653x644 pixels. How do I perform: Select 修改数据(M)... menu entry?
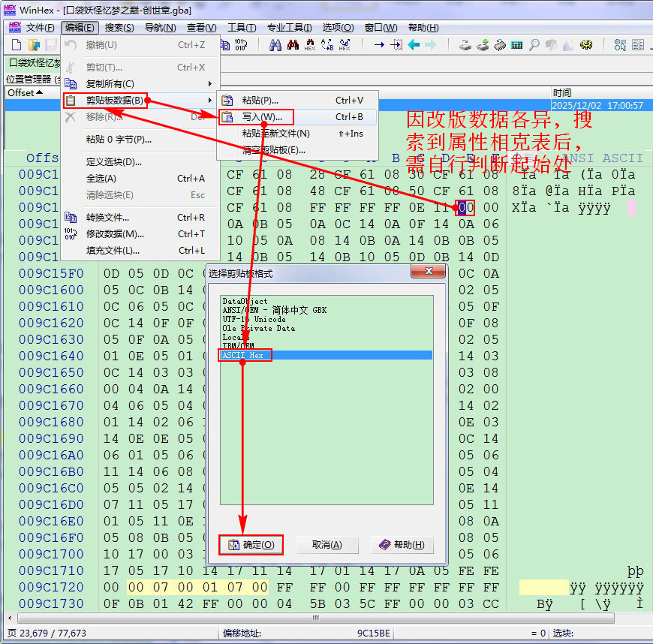tap(140, 234)
